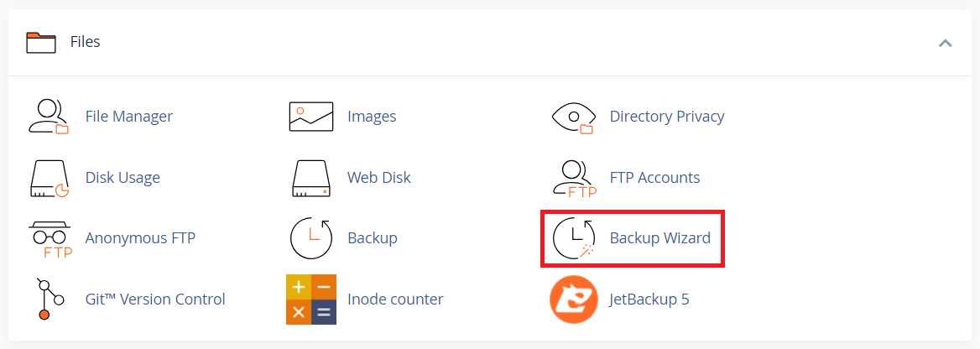Open the File Manager link

click(x=129, y=117)
